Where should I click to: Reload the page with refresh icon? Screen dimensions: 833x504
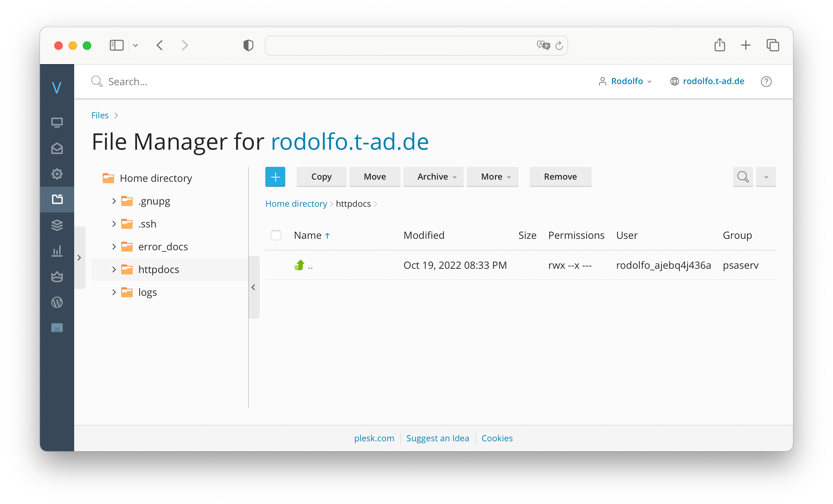coord(559,46)
